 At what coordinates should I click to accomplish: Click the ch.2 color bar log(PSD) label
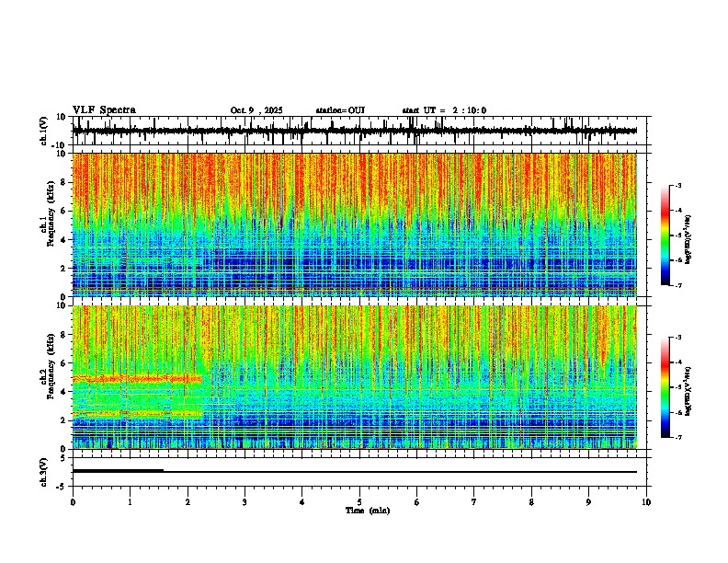(x=688, y=391)
